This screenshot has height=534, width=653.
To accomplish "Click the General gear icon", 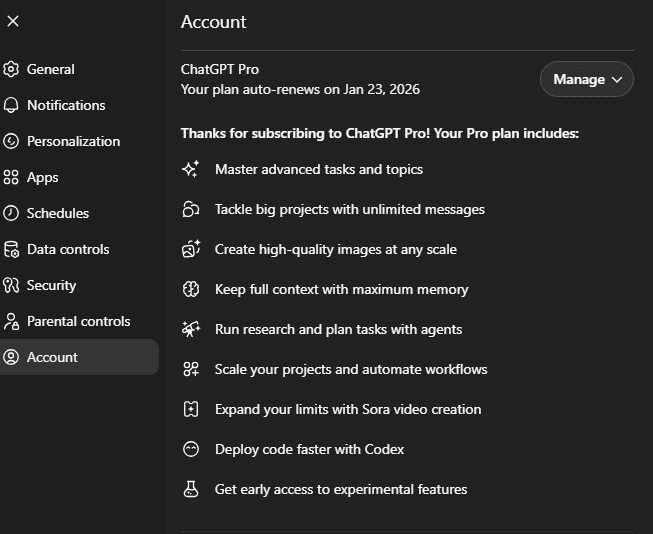I will pos(11,69).
